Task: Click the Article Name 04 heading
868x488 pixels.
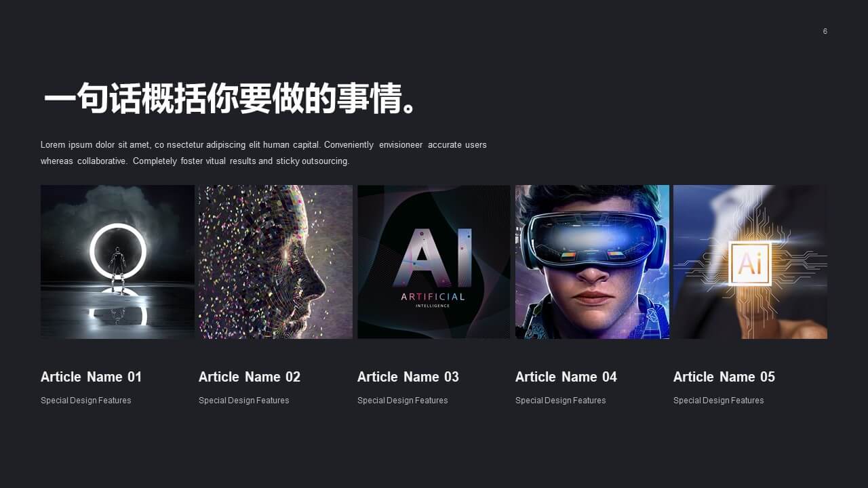Action: 566,377
